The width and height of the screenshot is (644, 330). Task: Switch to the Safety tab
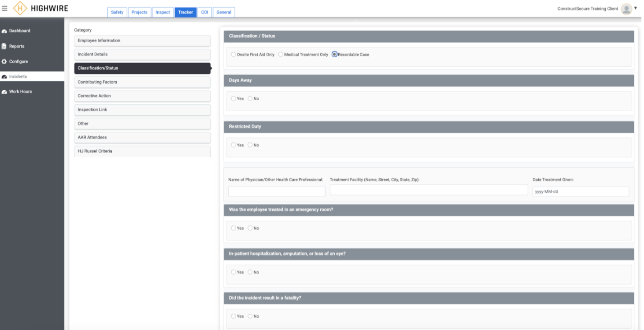[x=117, y=12]
